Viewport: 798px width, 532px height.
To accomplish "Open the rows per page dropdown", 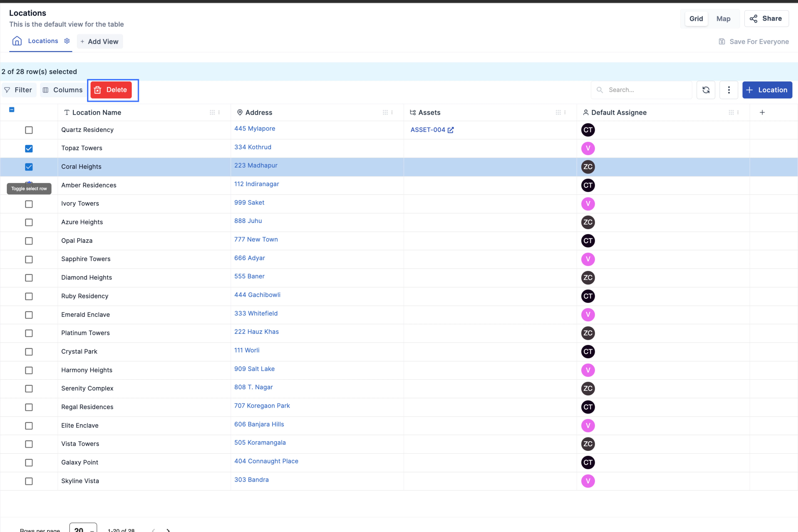I will [x=83, y=528].
